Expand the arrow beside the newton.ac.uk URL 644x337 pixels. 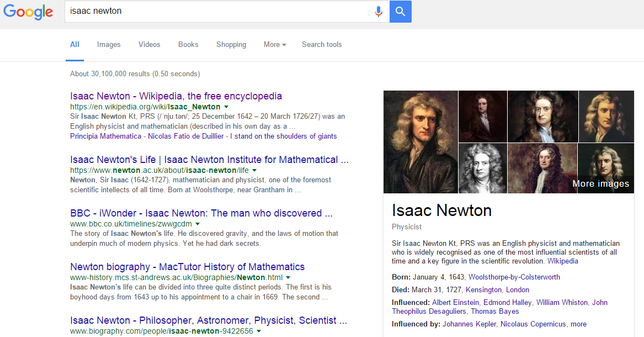point(254,170)
